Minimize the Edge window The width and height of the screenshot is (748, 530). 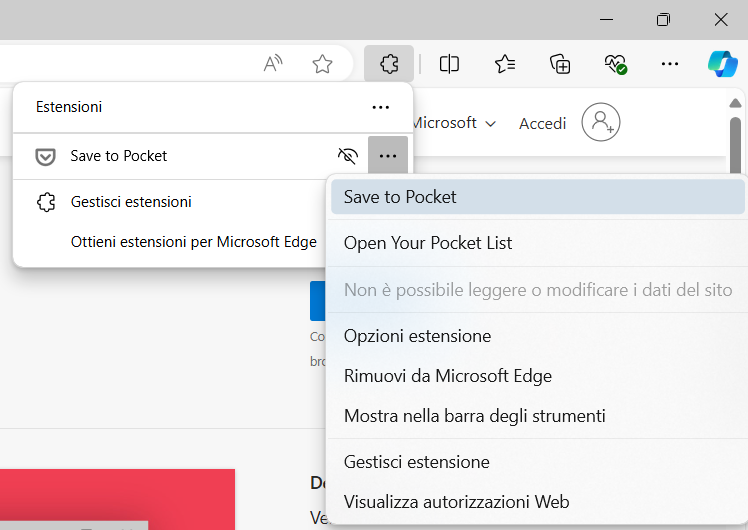(x=606, y=20)
